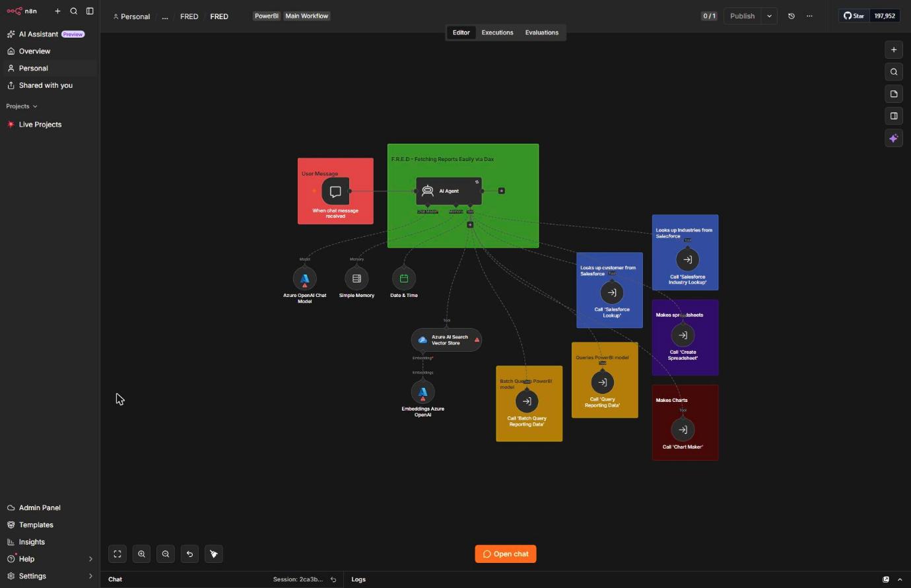Viewport: 911px width, 588px height.
Task: Select Azure AI Search Vector Store node
Action: coord(446,340)
